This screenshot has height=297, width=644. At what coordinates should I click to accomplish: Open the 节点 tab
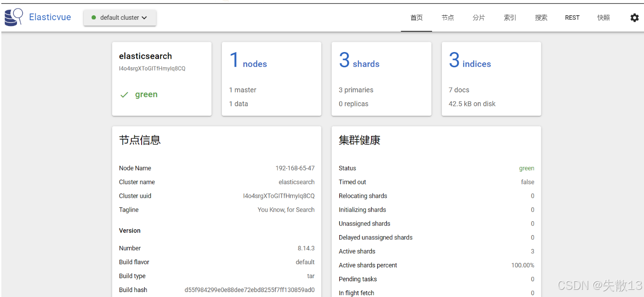pos(448,17)
